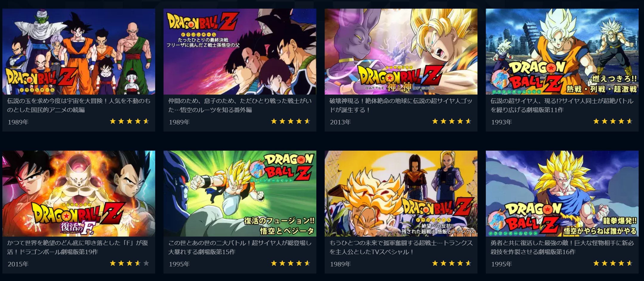Open the 復活のフュージョン Gogeta thumbnail

[240, 194]
